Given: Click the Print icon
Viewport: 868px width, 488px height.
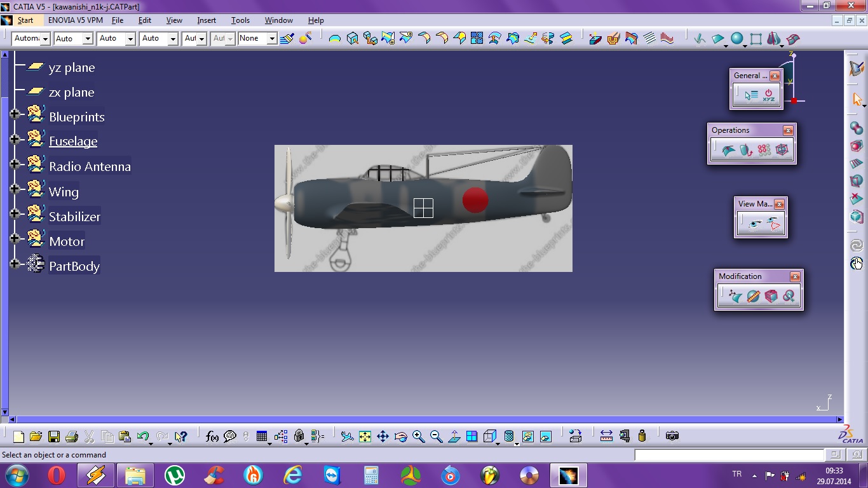Looking at the screenshot, I should click(72, 437).
